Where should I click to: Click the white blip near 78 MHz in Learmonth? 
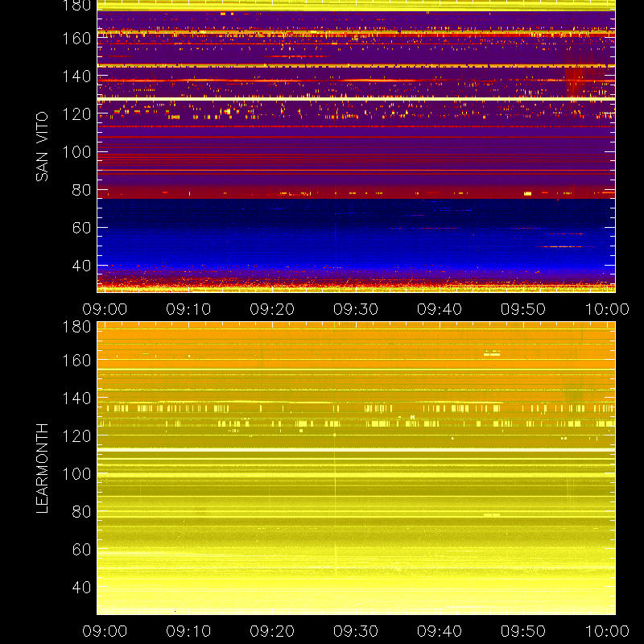[492, 514]
